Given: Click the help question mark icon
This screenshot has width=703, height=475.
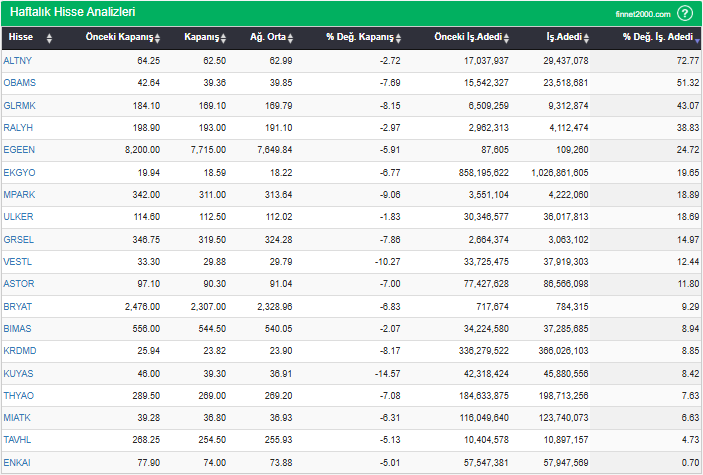Looking at the screenshot, I should (685, 13).
